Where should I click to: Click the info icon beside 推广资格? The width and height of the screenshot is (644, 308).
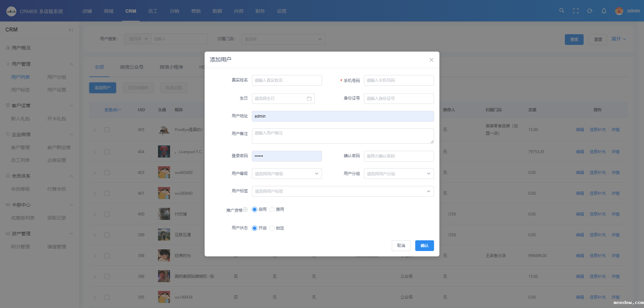click(246, 209)
